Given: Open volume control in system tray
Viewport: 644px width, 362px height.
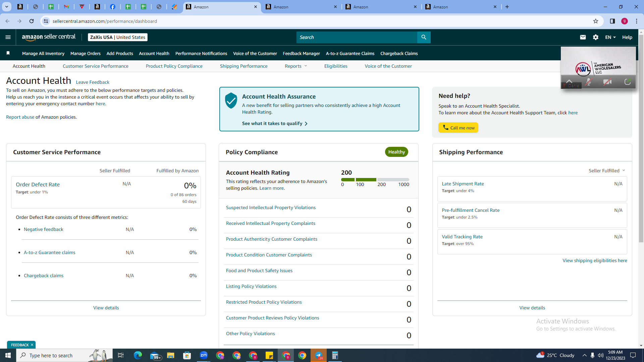Looking at the screenshot, I should point(600,355).
